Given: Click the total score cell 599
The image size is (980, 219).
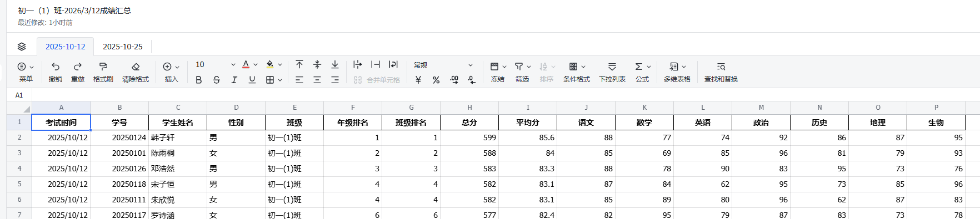Looking at the screenshot, I should coord(469,137).
